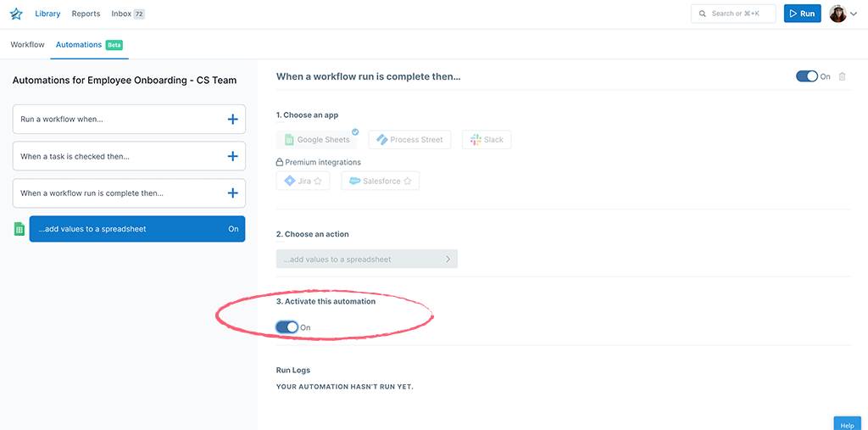
Task: Click the blue Run button
Action: click(x=802, y=14)
